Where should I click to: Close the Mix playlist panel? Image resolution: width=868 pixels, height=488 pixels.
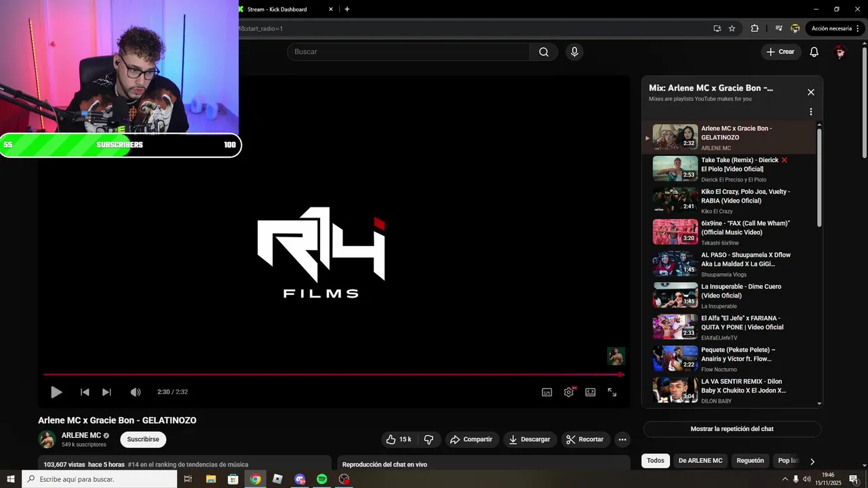(810, 92)
